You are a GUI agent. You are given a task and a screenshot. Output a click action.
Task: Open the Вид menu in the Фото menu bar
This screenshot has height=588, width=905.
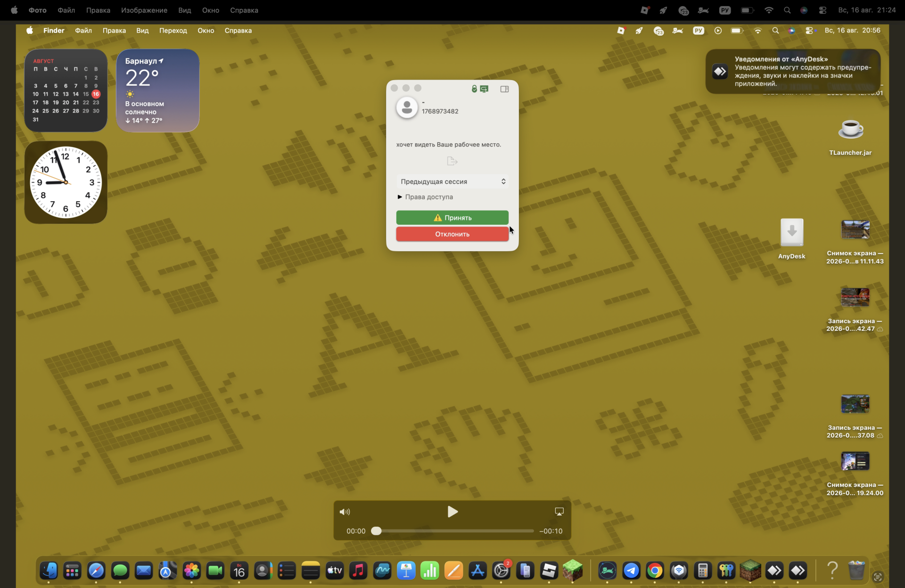click(x=185, y=10)
